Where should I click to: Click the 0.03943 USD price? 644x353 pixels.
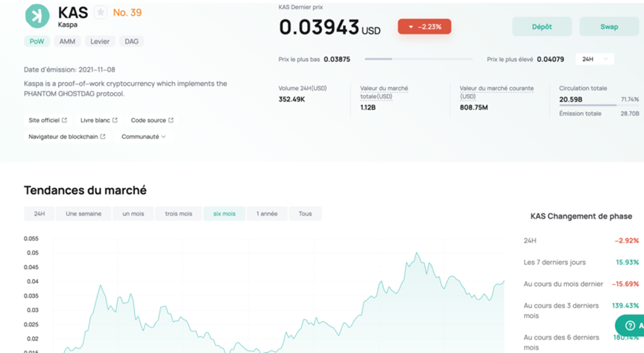(x=329, y=28)
